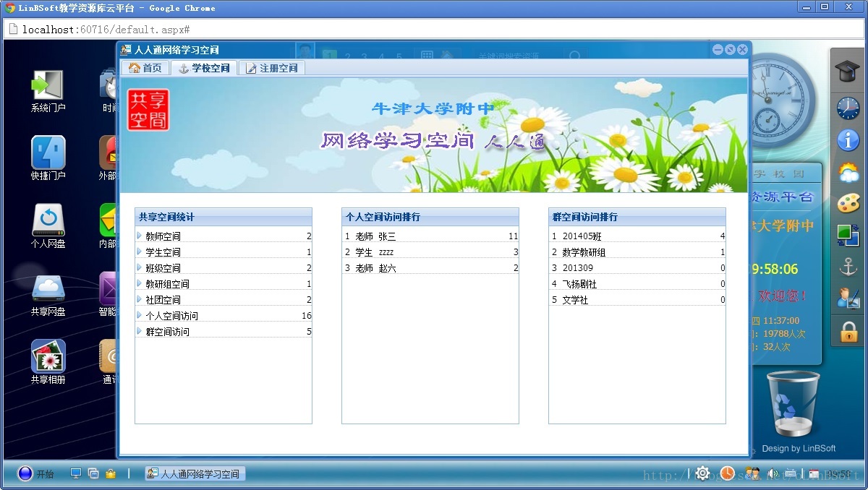Click the 个人空间访问排行 panel header
Screen dimensions: 868x490
tap(430, 217)
